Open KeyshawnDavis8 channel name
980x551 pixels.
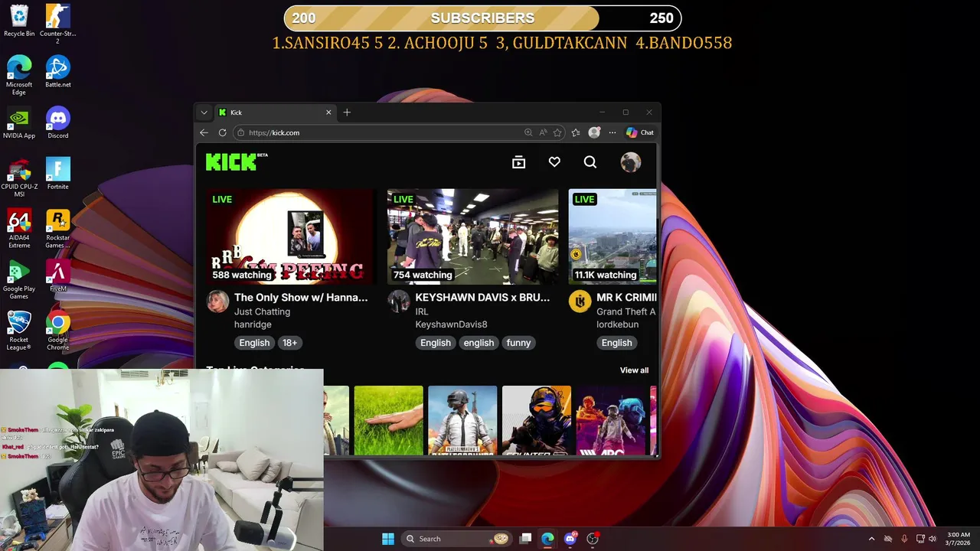(451, 324)
